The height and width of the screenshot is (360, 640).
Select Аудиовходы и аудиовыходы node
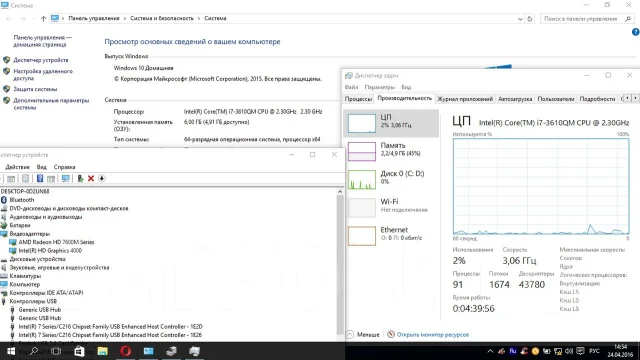pos(46,217)
